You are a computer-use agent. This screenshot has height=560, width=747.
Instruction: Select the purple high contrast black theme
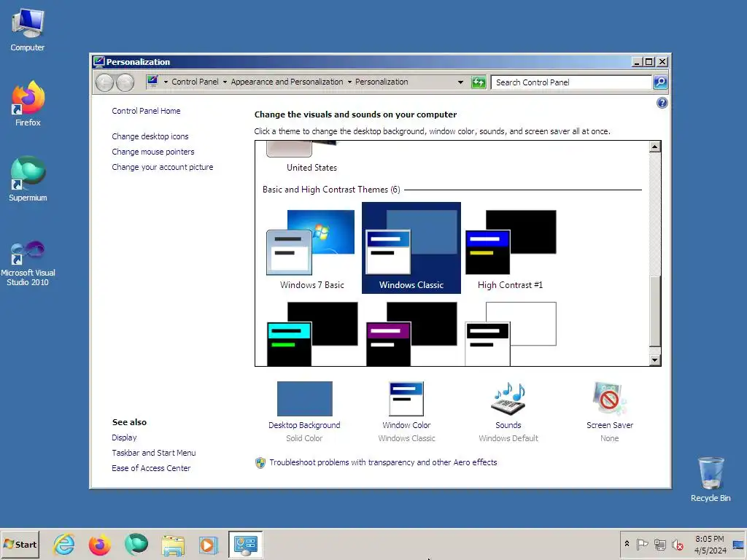[411, 334]
